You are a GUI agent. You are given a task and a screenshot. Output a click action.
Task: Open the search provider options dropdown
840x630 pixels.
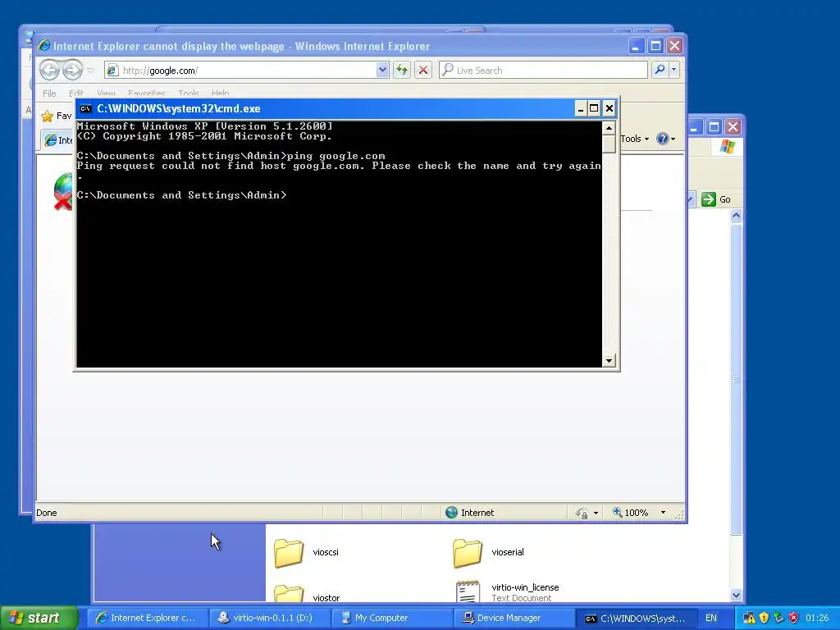coord(674,70)
